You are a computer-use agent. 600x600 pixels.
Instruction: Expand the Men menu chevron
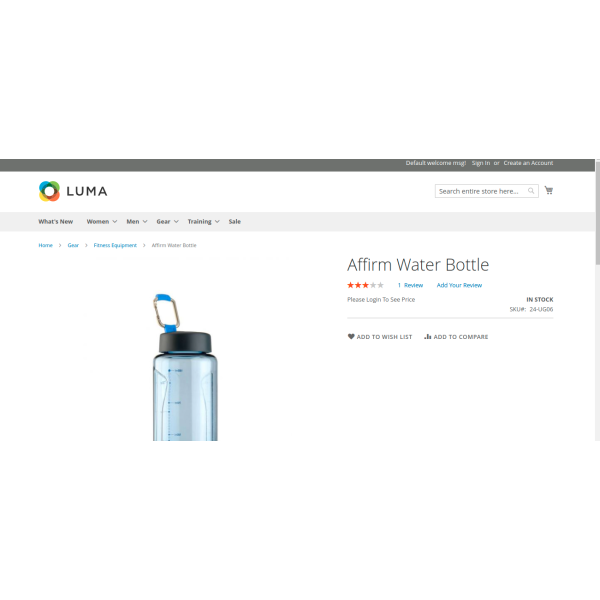[x=145, y=222]
